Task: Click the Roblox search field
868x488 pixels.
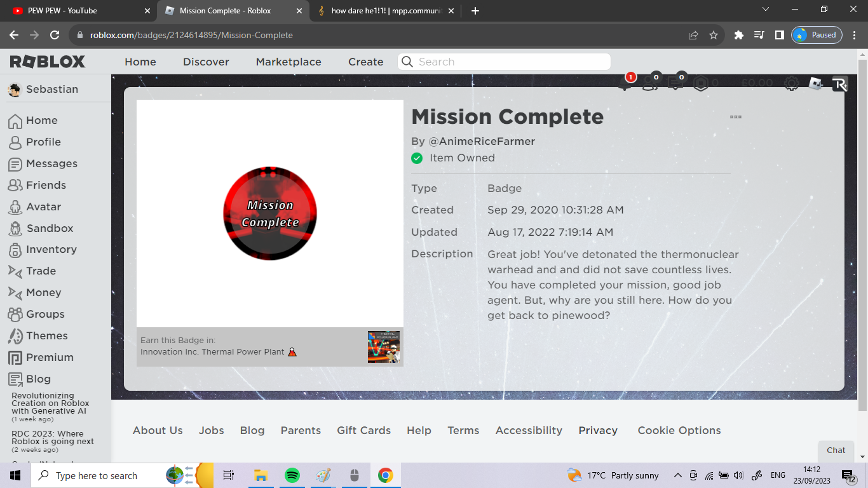Action: 505,62
